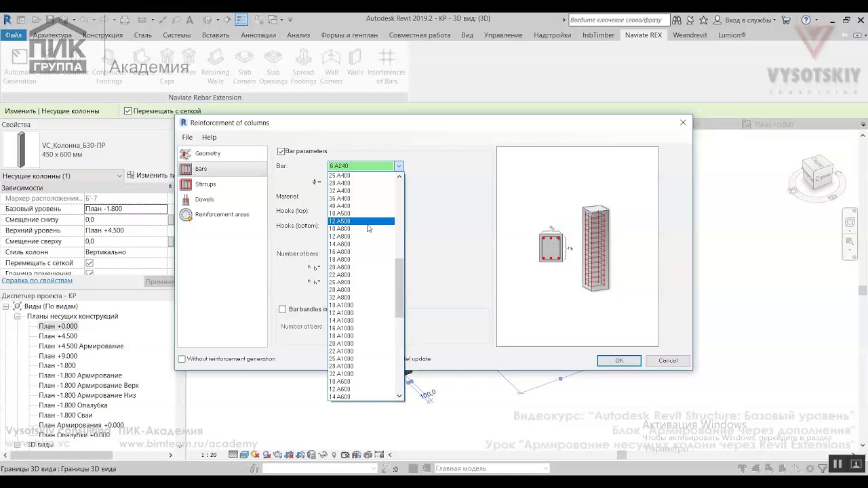Enable the Bar bundles checkbox
The width and height of the screenshot is (868, 488).
click(283, 309)
